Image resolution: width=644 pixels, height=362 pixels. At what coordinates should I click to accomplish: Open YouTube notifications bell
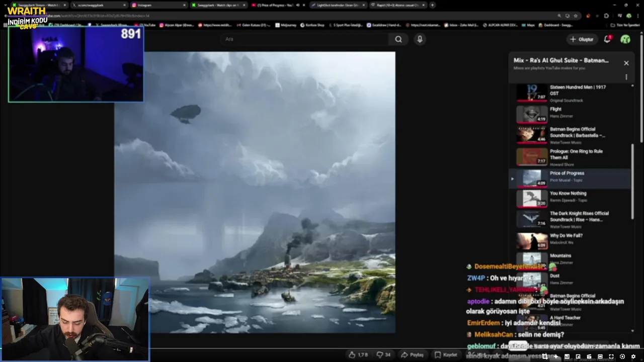pos(607,39)
